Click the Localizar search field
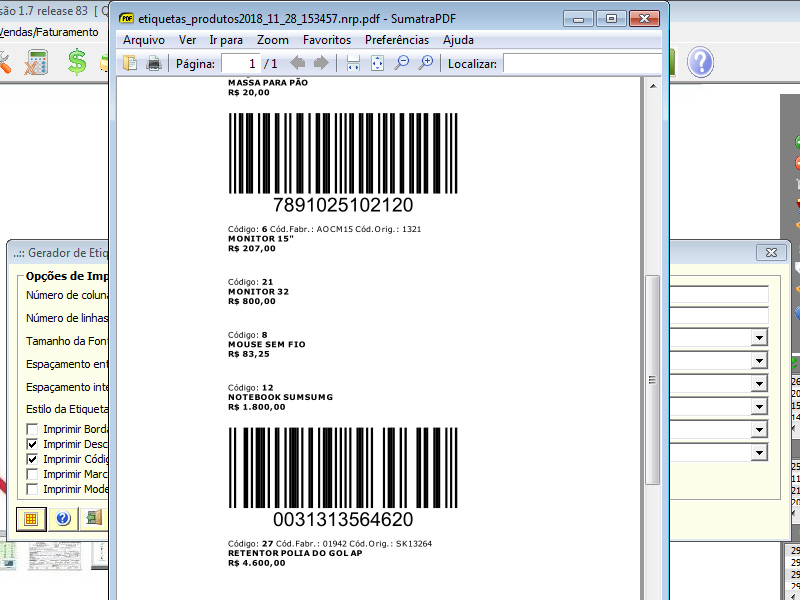The image size is (800, 600). tap(582, 63)
